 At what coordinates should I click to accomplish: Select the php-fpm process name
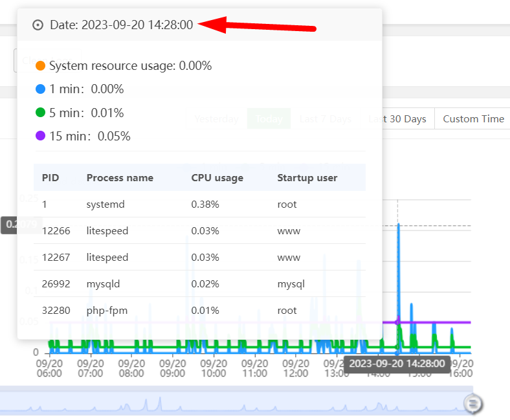[107, 311]
